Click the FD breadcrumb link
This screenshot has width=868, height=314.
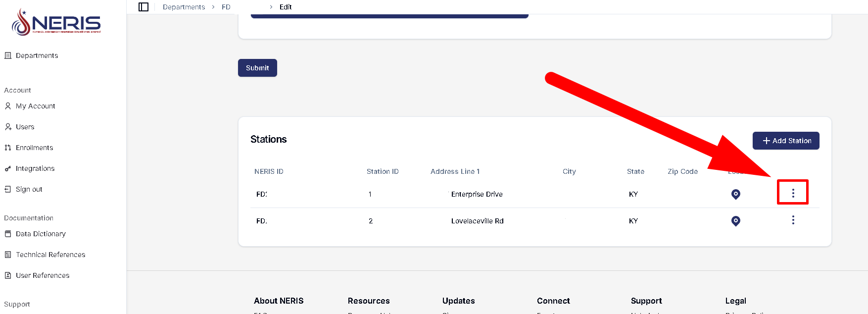226,7
